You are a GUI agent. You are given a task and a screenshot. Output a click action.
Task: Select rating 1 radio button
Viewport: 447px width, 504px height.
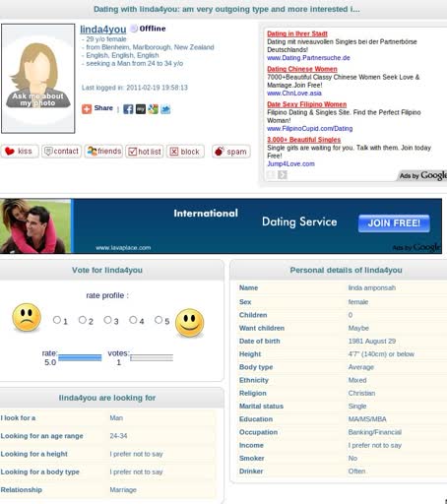pos(57,320)
